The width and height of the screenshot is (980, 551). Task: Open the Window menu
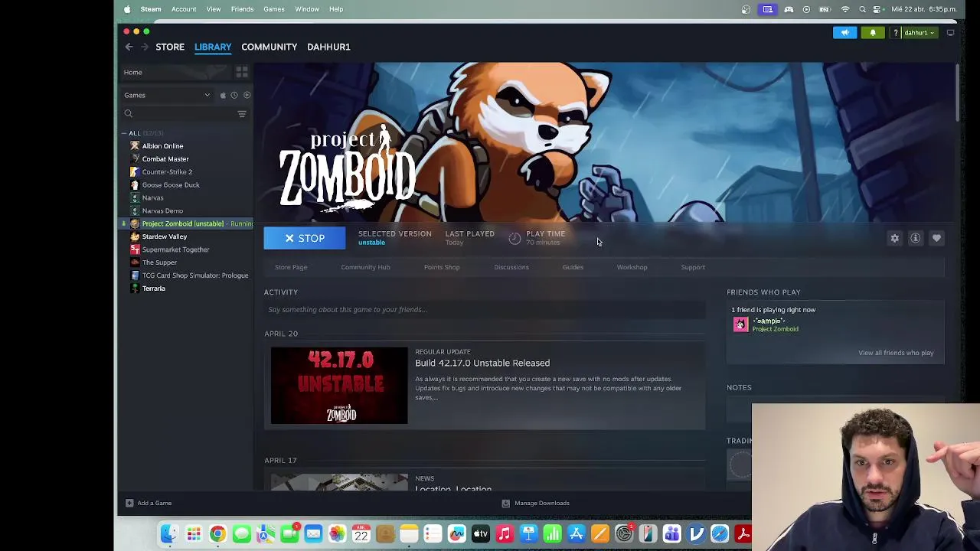tap(307, 9)
